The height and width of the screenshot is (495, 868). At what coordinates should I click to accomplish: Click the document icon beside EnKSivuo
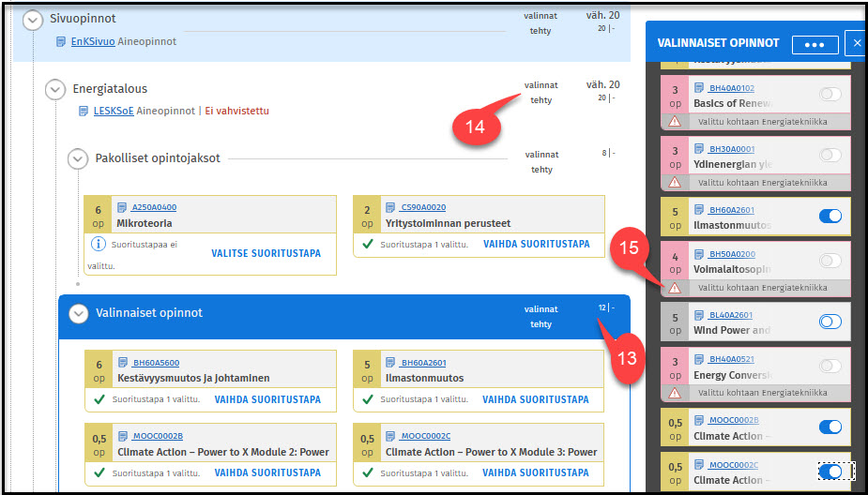(x=61, y=41)
